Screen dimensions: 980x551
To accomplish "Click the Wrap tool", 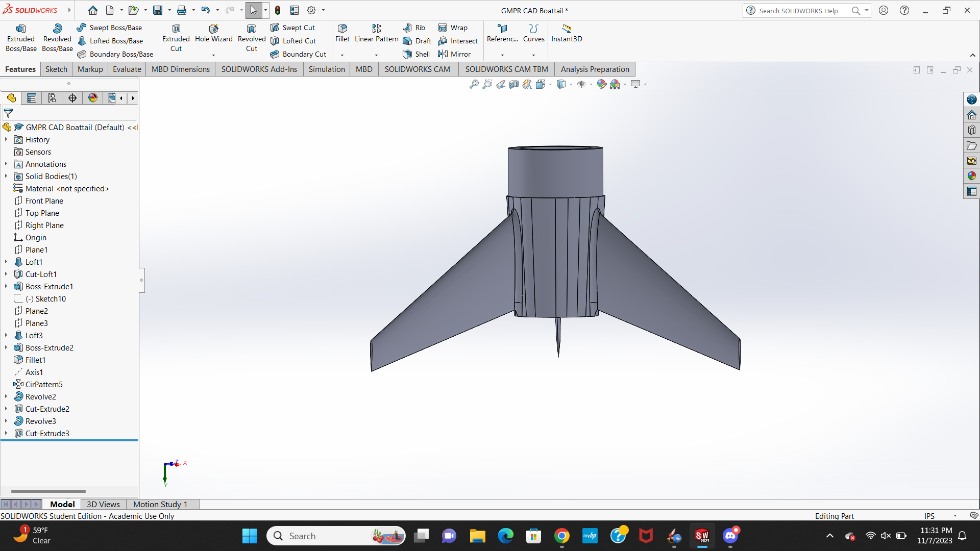I will click(x=453, y=28).
